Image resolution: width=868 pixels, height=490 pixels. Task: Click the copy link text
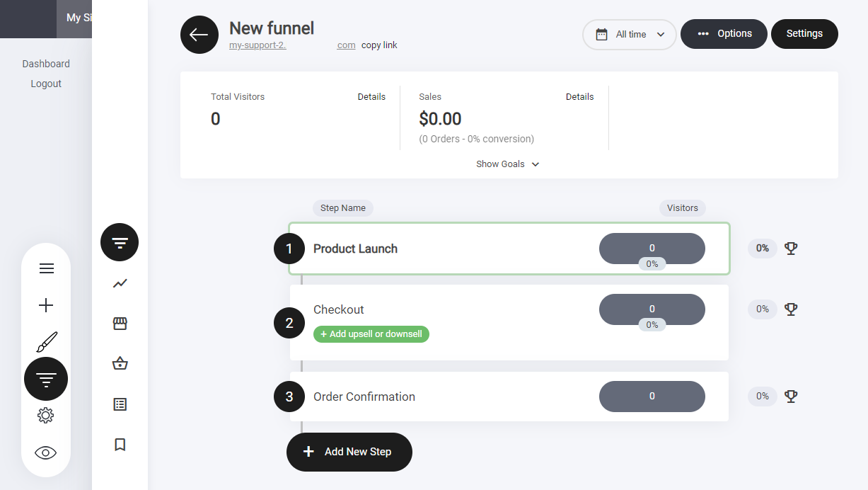(x=379, y=45)
